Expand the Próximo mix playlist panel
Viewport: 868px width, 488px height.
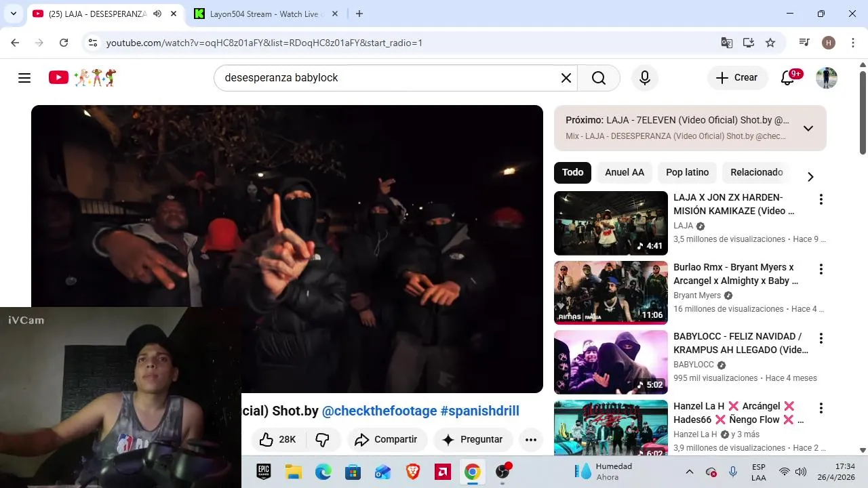pos(808,128)
